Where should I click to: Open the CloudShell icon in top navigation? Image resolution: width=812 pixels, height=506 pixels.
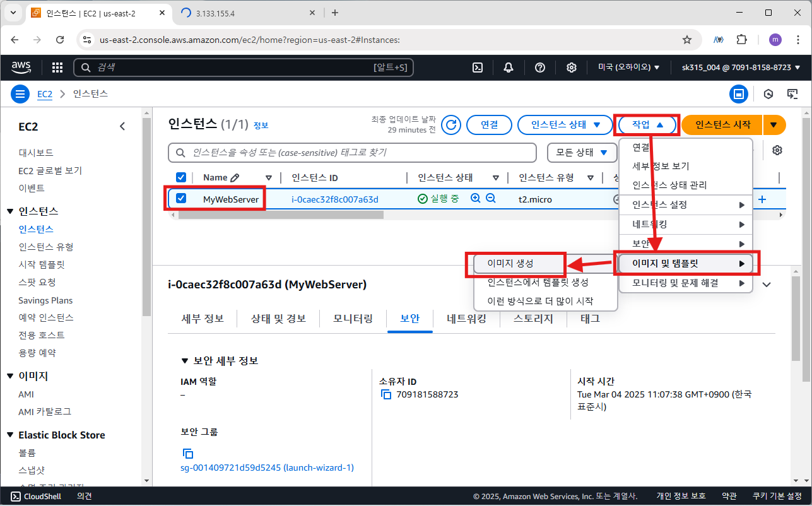click(479, 68)
